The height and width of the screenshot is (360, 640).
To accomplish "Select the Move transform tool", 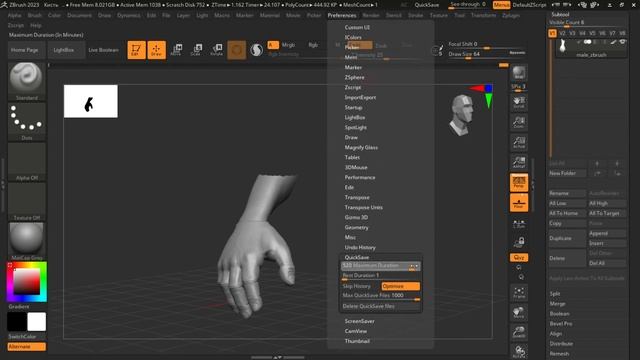I will pos(176,50).
